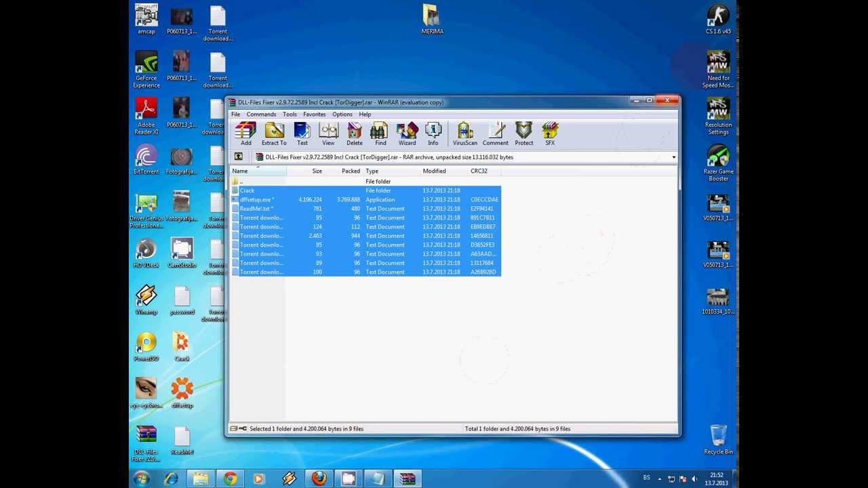Screen dimensions: 868x488
Task: Select the Torrent file with CRC EB9EDBE7
Action: pyautogui.click(x=366, y=227)
